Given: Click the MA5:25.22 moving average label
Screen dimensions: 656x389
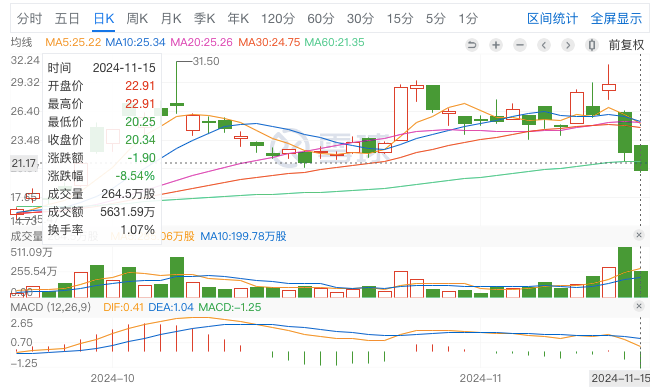Looking at the screenshot, I should (x=73, y=42).
